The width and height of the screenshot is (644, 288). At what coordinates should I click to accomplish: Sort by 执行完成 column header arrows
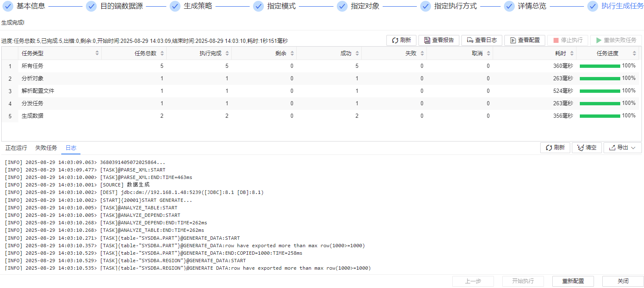click(x=227, y=53)
